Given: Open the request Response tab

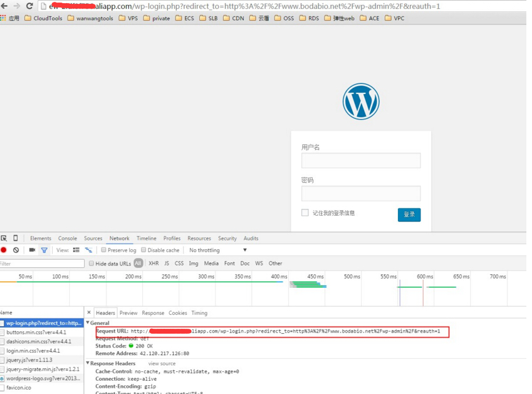Looking at the screenshot, I should click(153, 313).
